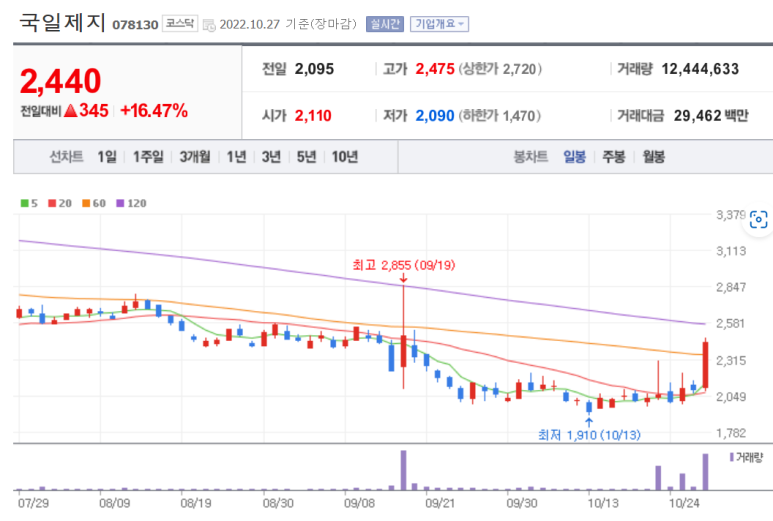The image size is (773, 521).
Task: Click the 저가 value 2,090
Action: 435,115
